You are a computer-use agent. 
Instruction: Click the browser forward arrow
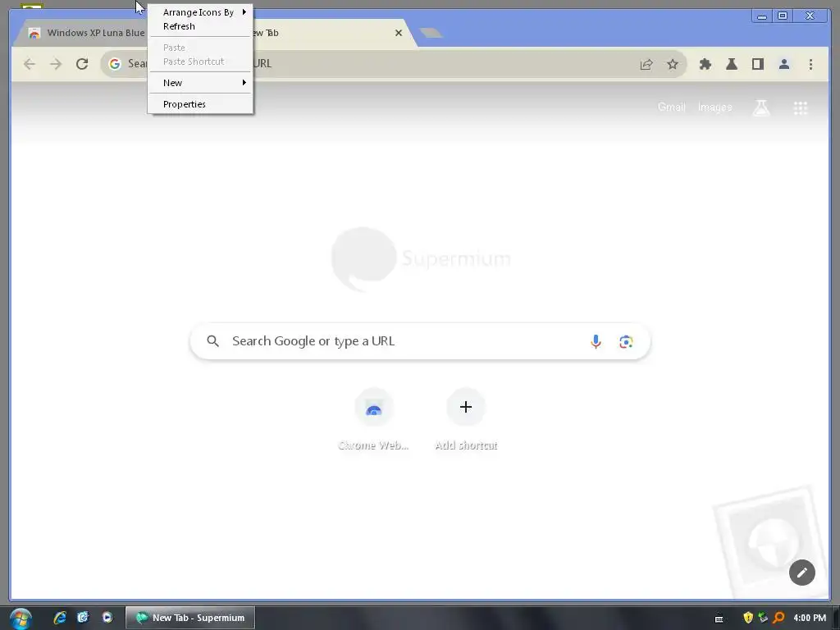56,64
